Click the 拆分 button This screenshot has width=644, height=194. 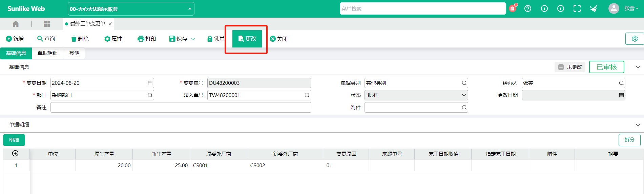coord(629,140)
